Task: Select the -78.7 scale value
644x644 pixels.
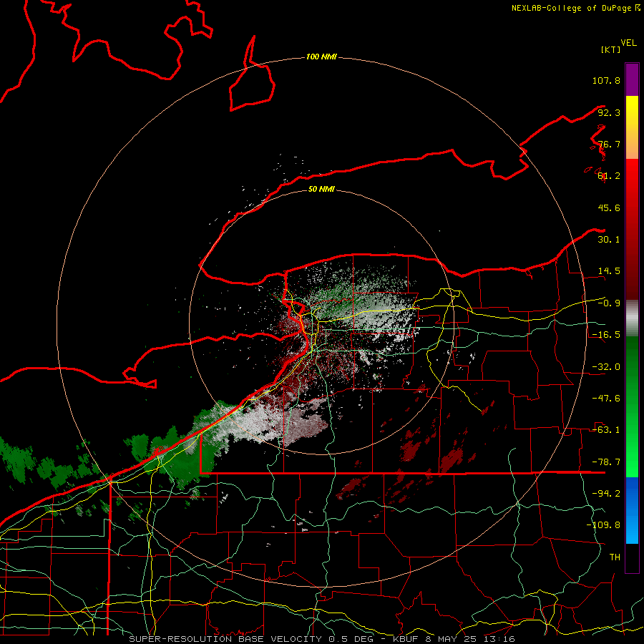Action: tap(606, 462)
